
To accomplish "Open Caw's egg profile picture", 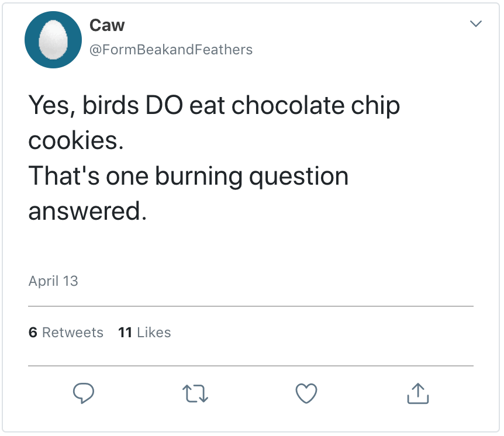I will coord(53,40).
